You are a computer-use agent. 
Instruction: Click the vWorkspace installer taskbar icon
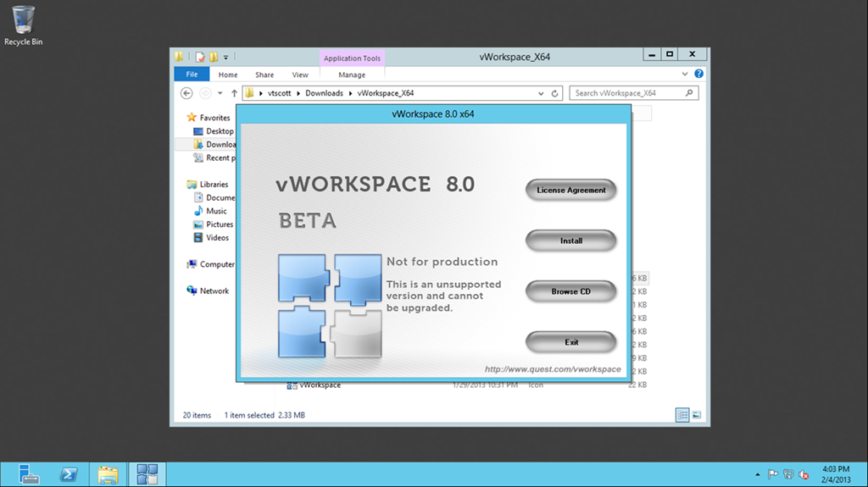click(x=147, y=474)
